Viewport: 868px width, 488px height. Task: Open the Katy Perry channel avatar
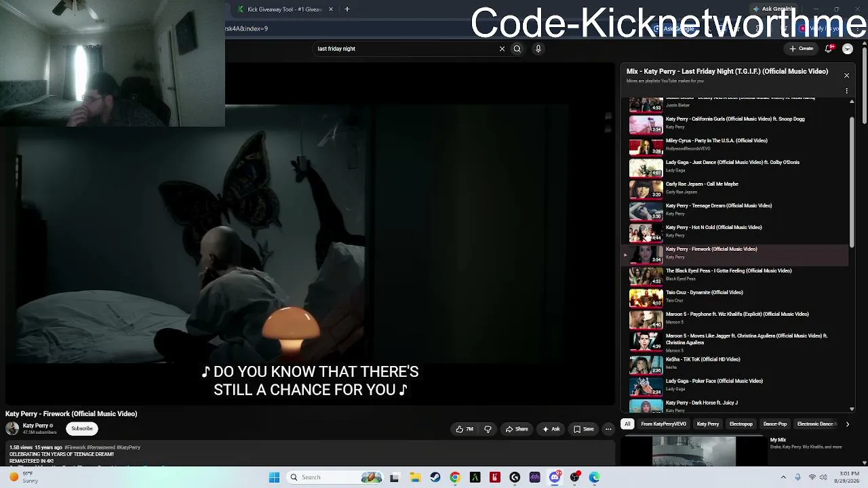pos(12,428)
